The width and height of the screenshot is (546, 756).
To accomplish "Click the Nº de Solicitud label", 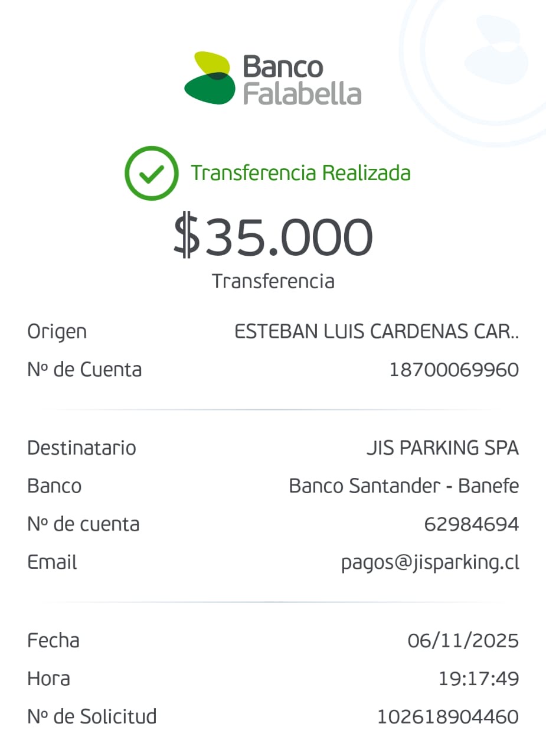I will point(91,717).
